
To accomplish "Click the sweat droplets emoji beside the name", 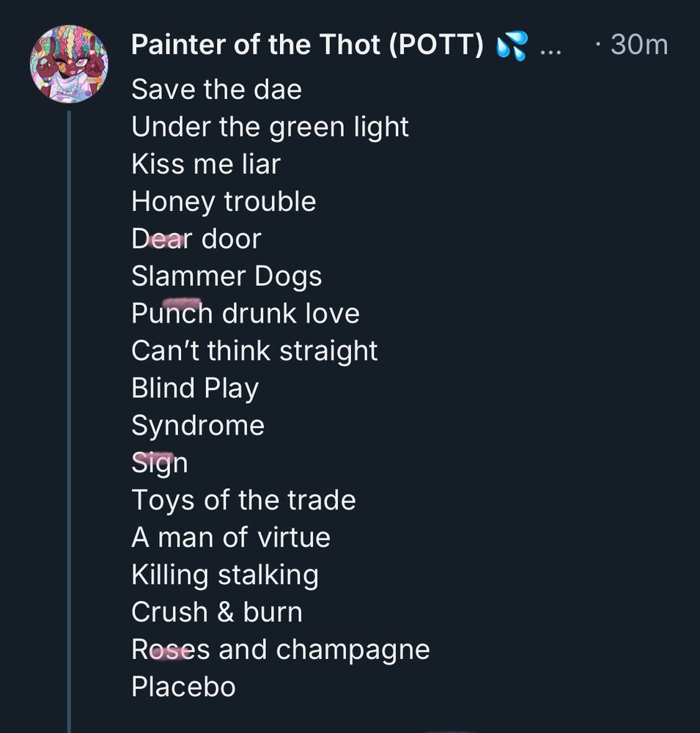I will coord(512,46).
